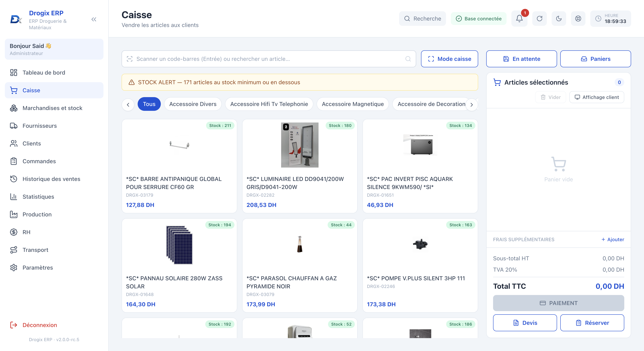
Task: Open the Recherche global search button
Action: point(422,19)
